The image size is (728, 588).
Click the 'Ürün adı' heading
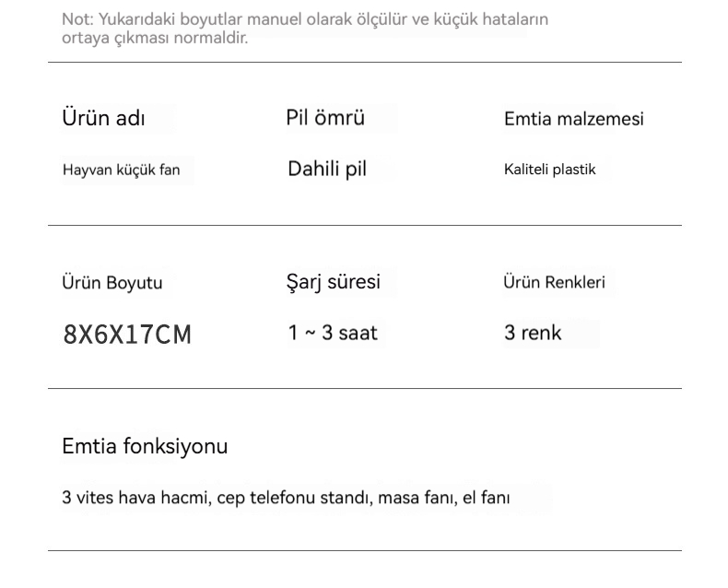click(x=103, y=118)
